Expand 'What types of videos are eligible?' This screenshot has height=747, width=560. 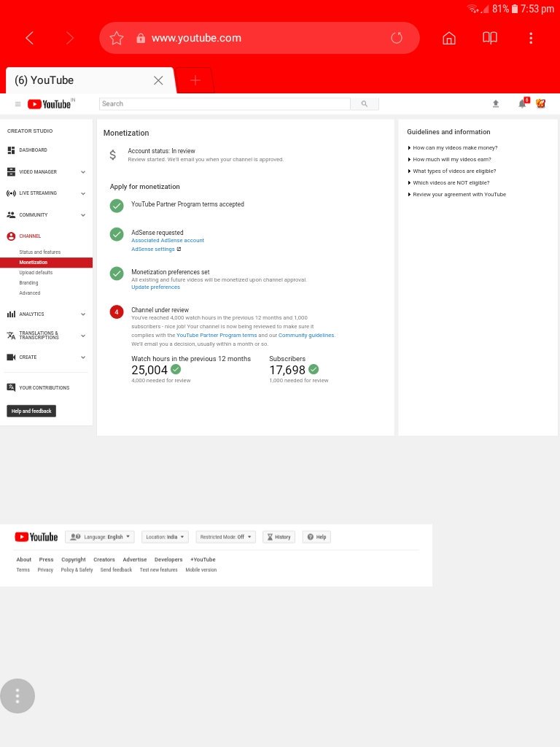(452, 171)
